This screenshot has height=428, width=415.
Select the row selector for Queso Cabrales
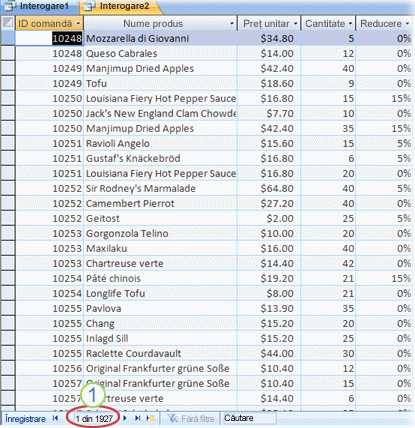7,53
